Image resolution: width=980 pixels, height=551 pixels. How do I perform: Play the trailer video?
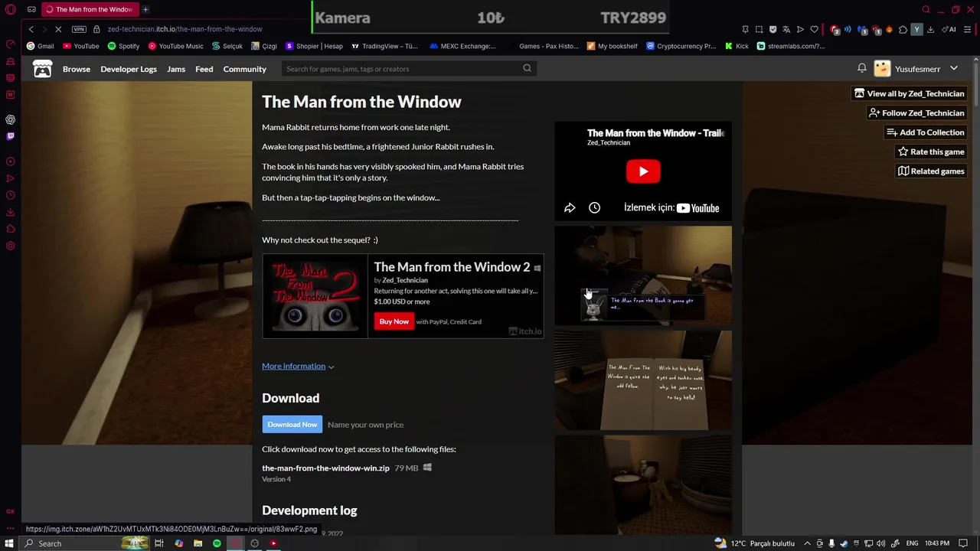[643, 171]
